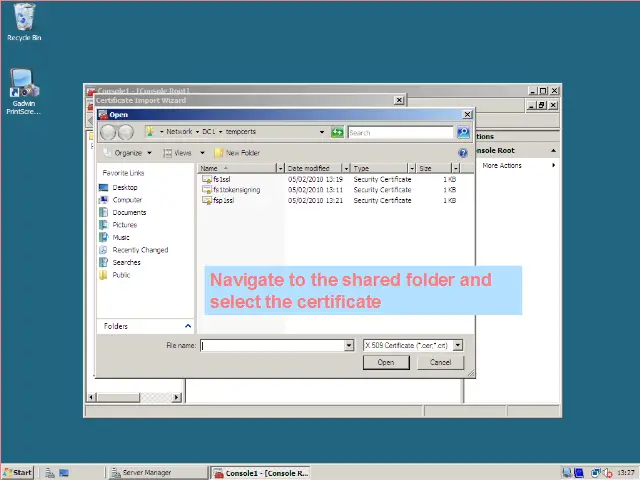This screenshot has width=640, height=480.
Task: Open the Organize menu
Action: [x=128, y=153]
